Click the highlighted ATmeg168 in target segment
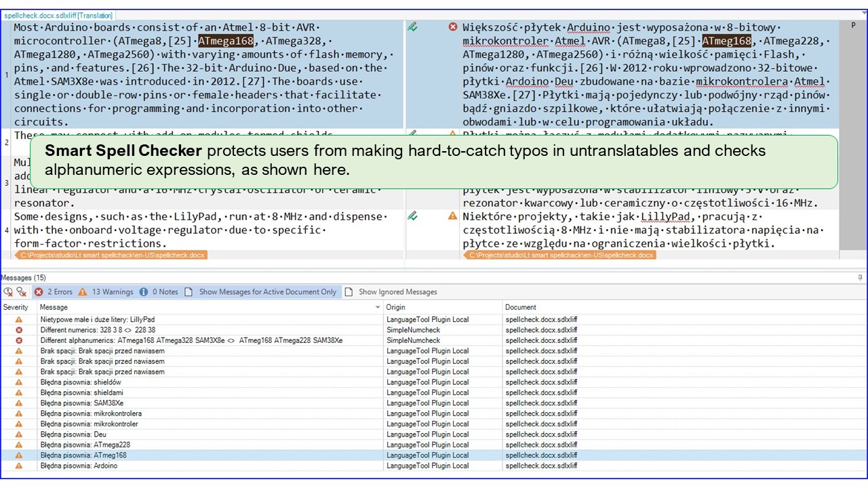 726,41
